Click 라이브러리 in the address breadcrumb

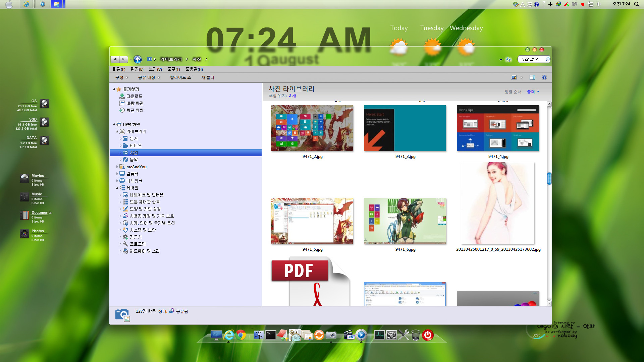coord(171,59)
